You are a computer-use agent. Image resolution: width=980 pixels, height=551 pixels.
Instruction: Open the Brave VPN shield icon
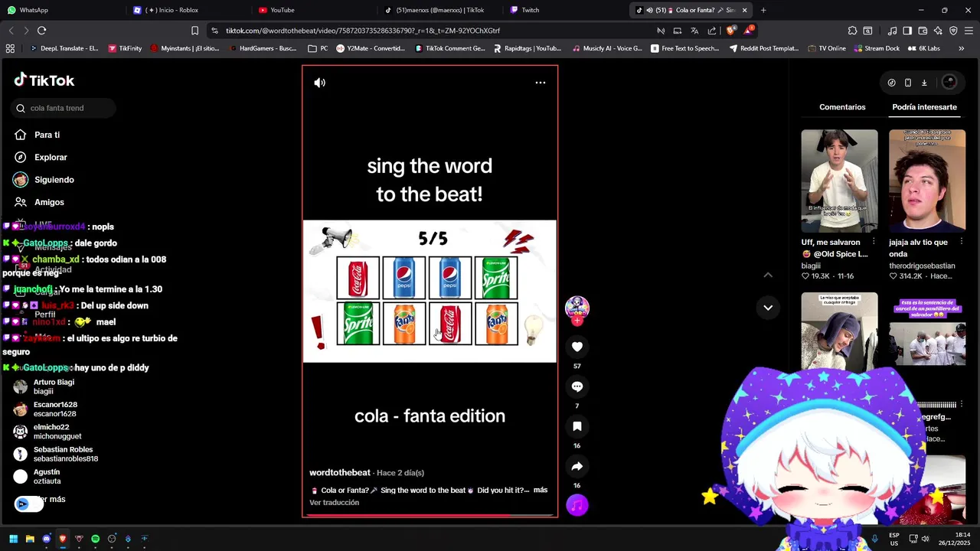(x=953, y=31)
